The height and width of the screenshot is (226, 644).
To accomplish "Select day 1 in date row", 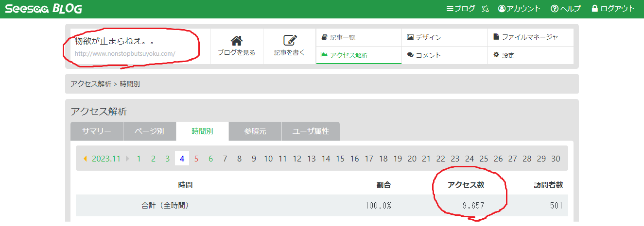I will tap(139, 159).
